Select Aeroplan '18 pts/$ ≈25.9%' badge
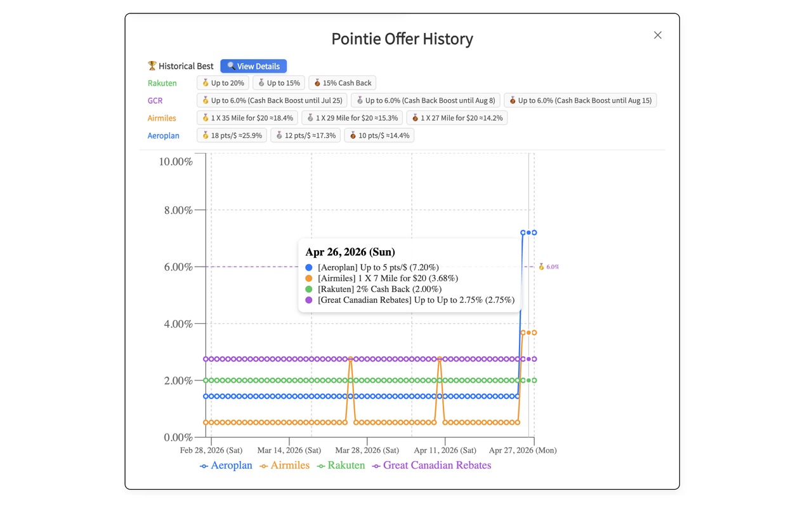The width and height of the screenshot is (812, 508). tap(232, 135)
